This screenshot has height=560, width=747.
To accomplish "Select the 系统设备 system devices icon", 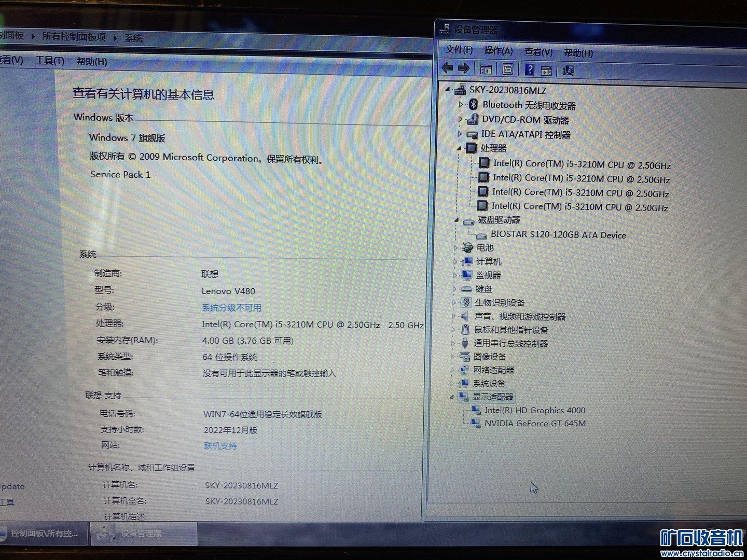I will click(x=463, y=384).
